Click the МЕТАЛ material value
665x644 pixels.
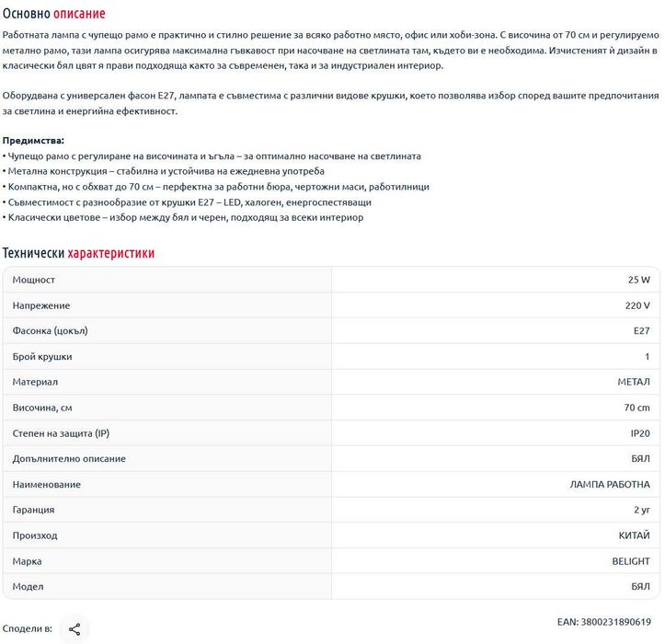(633, 382)
